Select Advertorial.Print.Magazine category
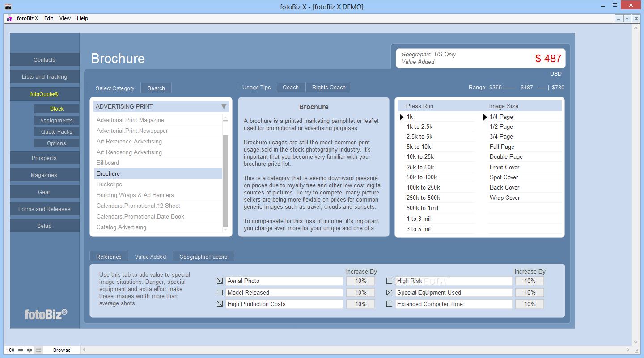 (x=158, y=120)
